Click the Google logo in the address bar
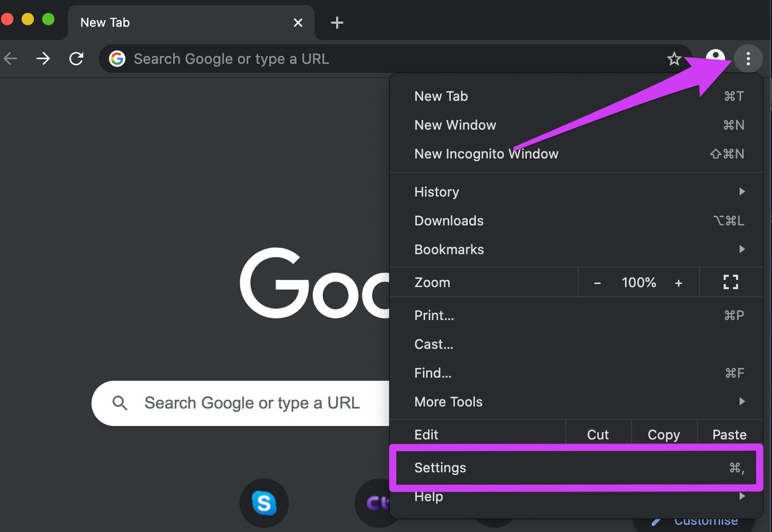The width and height of the screenshot is (772, 532). click(117, 58)
